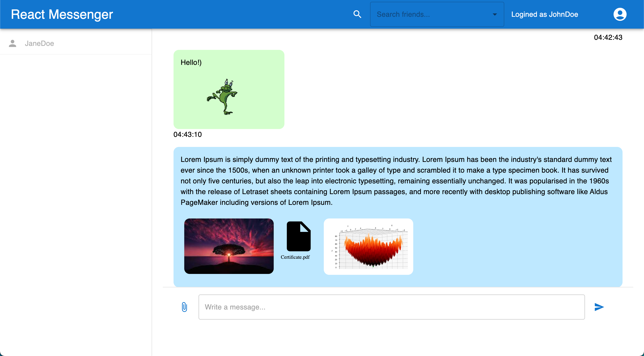Click the 04:43:10 timestamp

pyautogui.click(x=188, y=134)
